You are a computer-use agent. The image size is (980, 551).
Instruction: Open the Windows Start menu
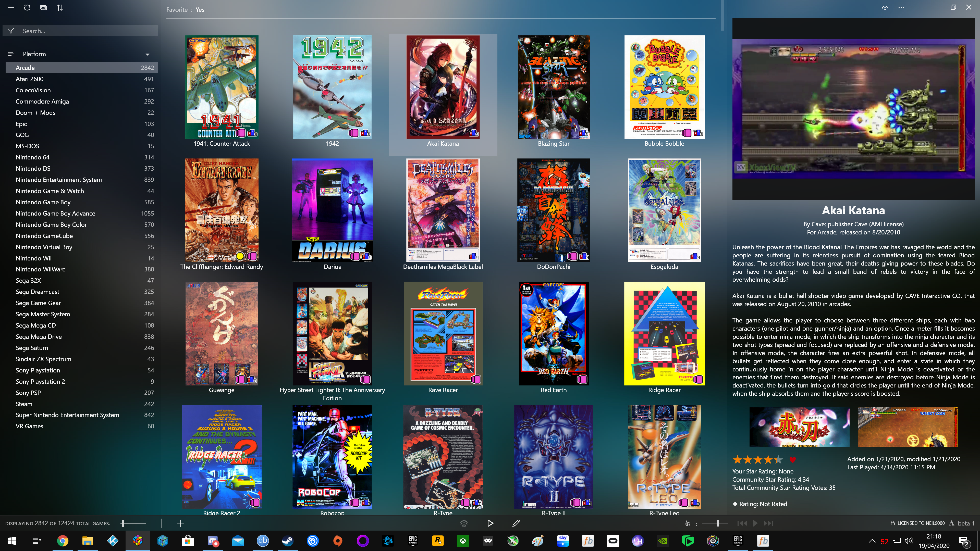click(12, 540)
